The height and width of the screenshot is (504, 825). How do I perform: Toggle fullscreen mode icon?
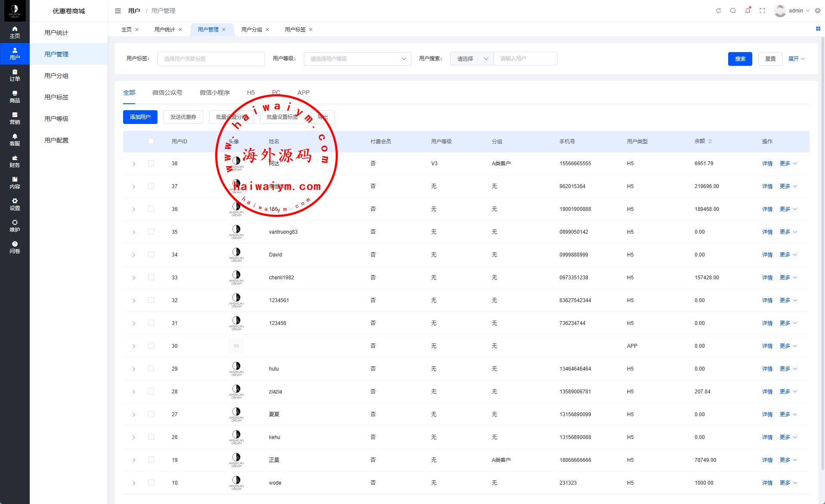[x=762, y=11]
